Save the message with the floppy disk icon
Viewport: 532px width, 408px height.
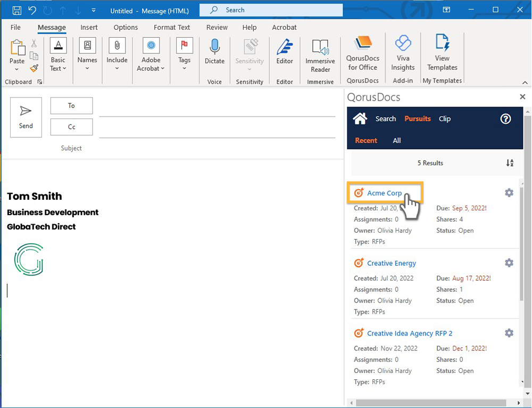16,10
